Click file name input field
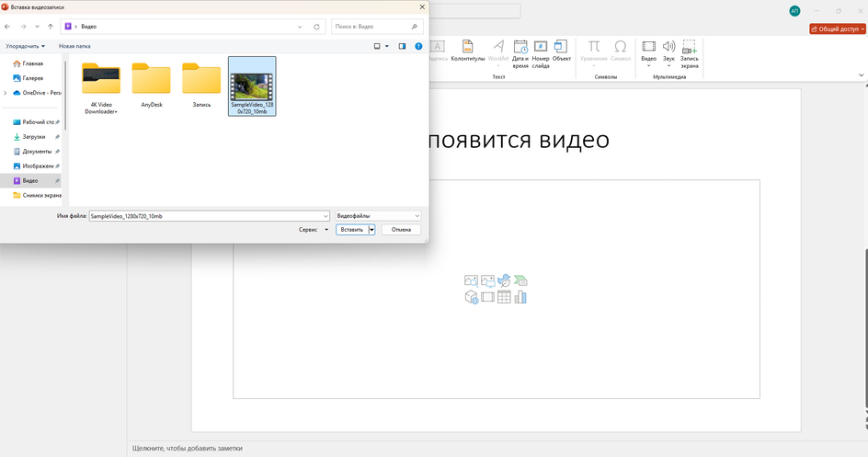Viewport: 868px width, 457px height. [x=206, y=216]
